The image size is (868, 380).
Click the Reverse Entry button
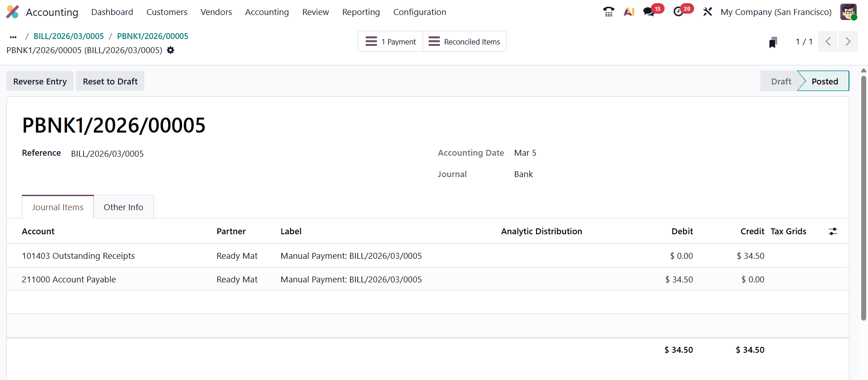point(40,81)
